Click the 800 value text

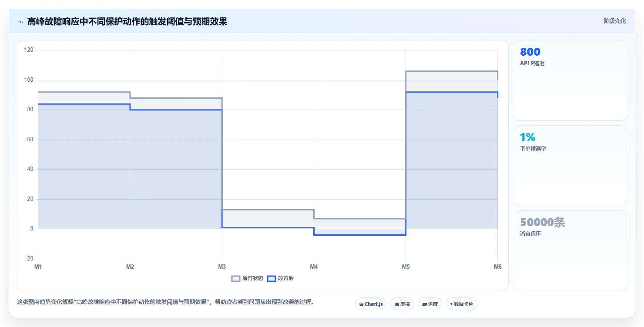(530, 52)
